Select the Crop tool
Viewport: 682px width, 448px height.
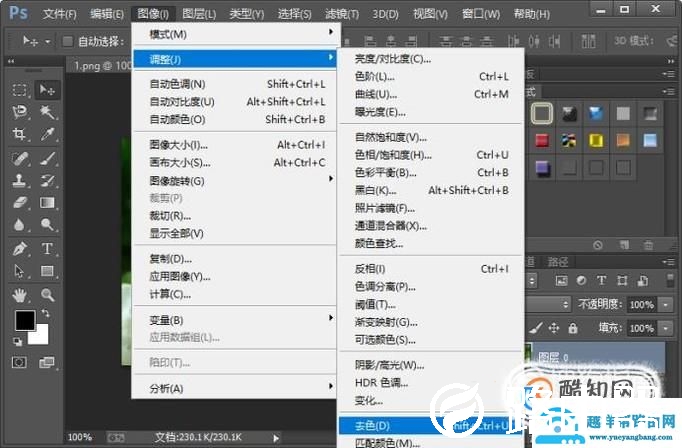[20, 134]
